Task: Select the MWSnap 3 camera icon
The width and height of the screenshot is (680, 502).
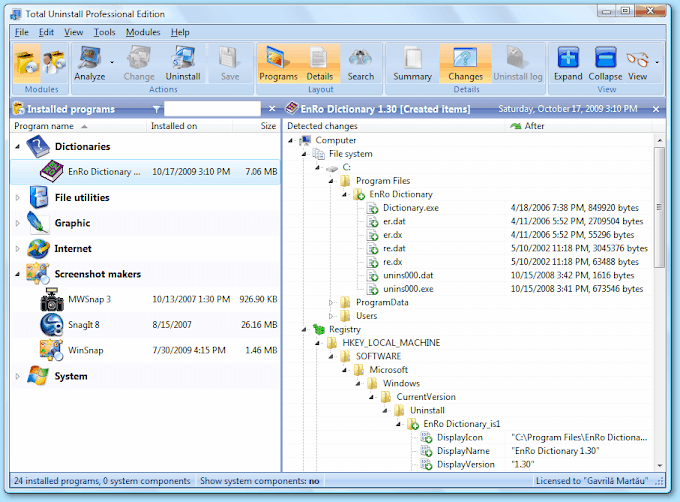Action: tap(52, 300)
